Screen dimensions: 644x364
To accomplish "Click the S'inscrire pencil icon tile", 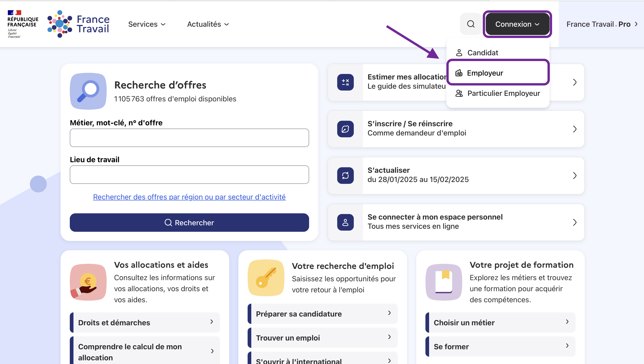I will click(345, 129).
